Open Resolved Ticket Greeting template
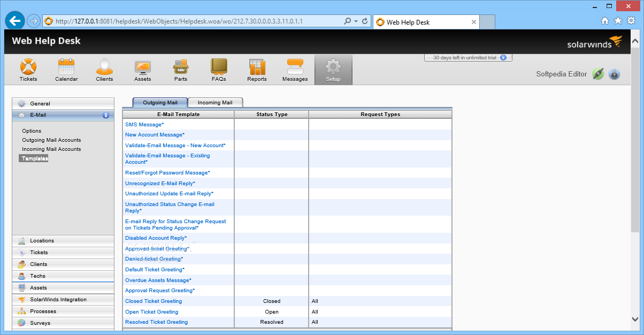This screenshot has width=644, height=335. 156,322
